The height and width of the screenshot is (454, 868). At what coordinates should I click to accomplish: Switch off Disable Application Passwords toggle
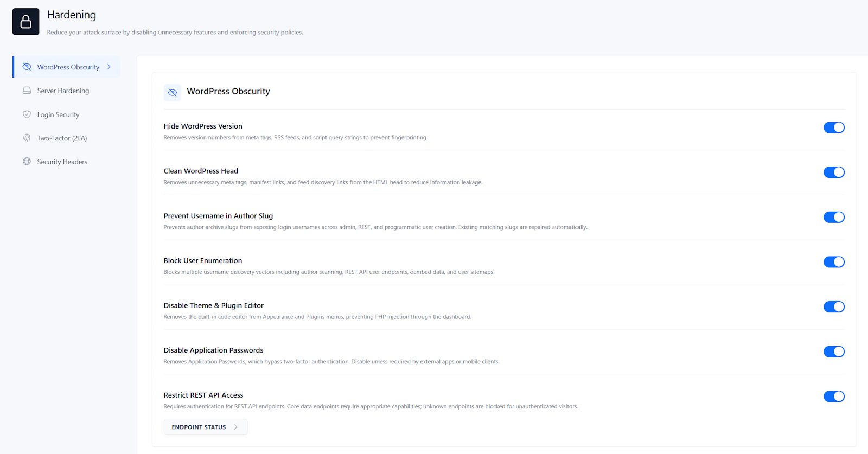(834, 351)
